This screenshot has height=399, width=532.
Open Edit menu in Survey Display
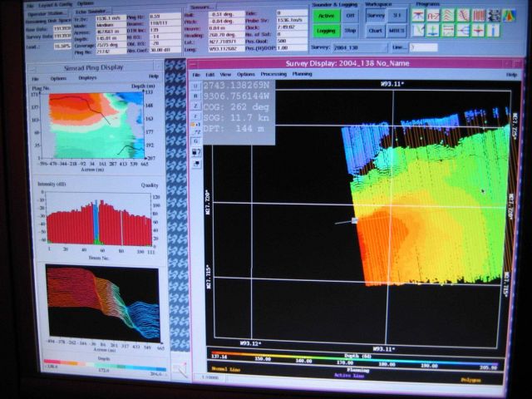pyautogui.click(x=210, y=74)
